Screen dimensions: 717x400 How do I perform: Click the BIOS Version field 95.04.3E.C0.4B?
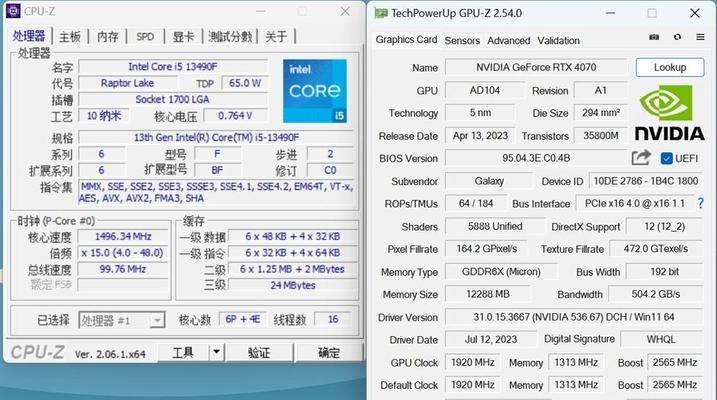click(536, 158)
